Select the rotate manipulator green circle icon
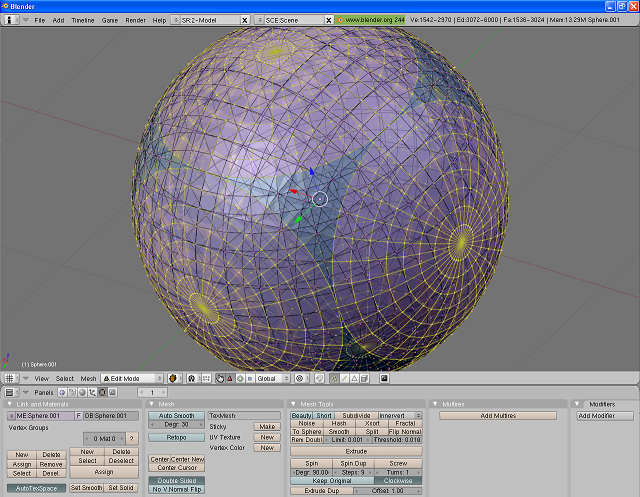The width and height of the screenshot is (640, 497). click(240, 378)
